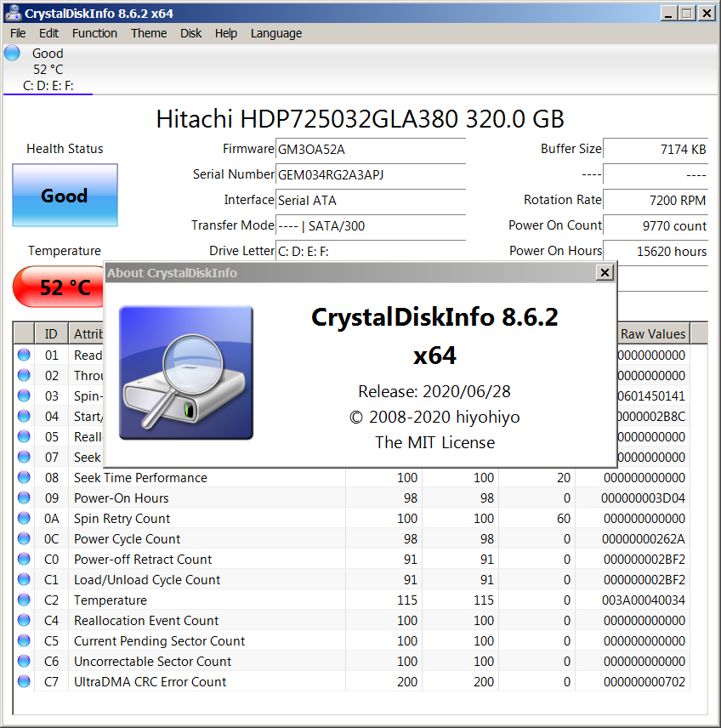Viewport: 721px width, 728px height.
Task: Click the © 2008-2020 hiyohiyo link
Action: tap(434, 417)
